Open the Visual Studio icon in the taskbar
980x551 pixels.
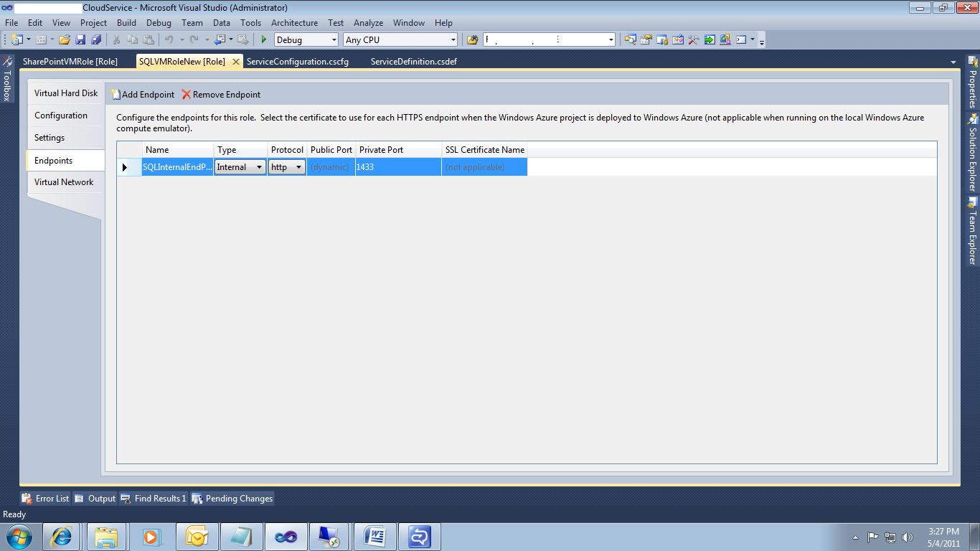pos(286,536)
